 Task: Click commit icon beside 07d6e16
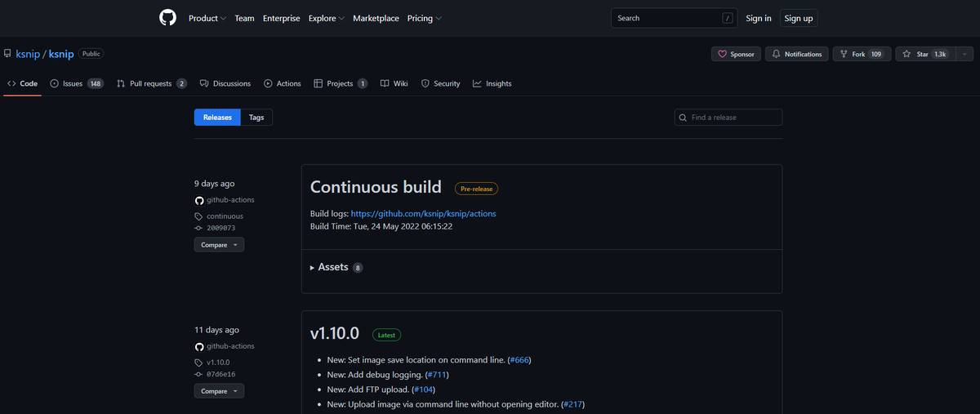coord(198,374)
